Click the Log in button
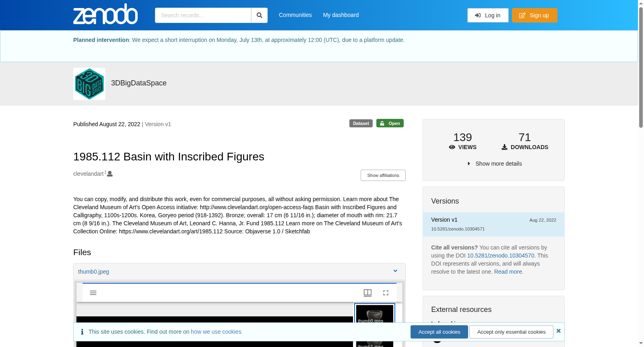 488,15
